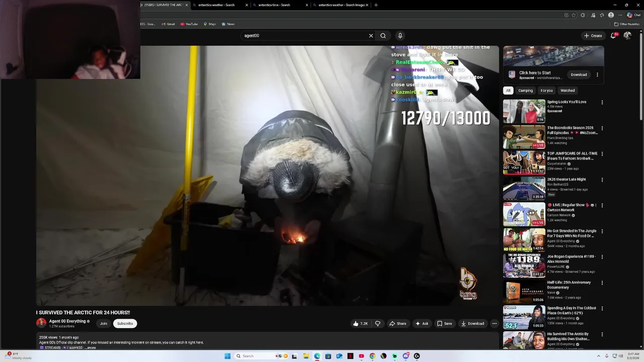Open the YouTube account avatar menu
644x362 pixels.
627,36
